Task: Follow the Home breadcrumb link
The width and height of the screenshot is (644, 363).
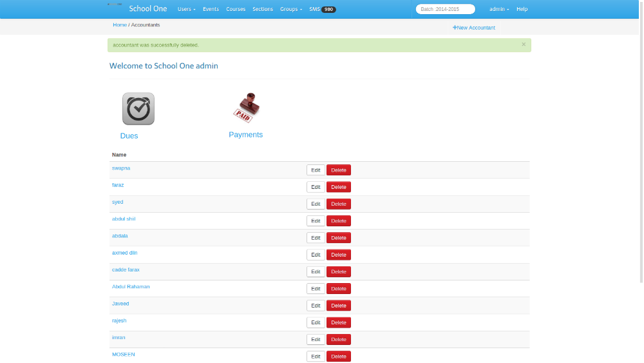Action: tap(120, 25)
